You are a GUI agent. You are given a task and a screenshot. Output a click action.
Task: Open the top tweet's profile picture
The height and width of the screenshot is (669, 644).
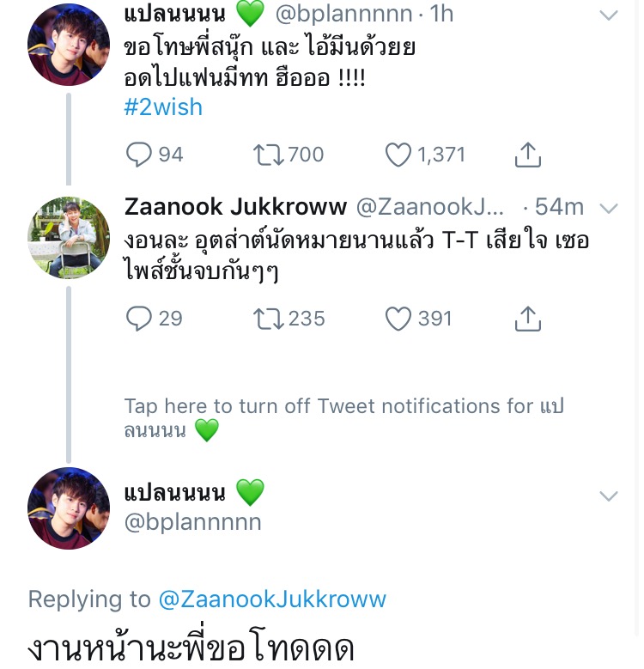click(69, 45)
